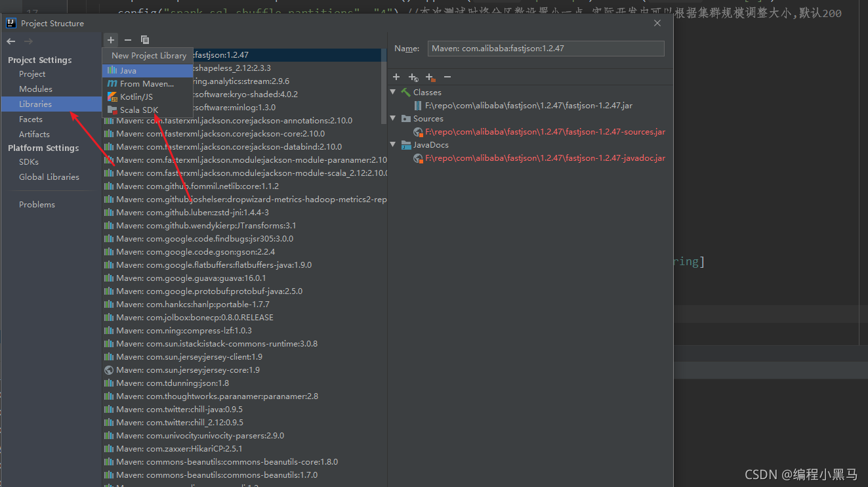Click the IntelliJ logo in the title bar

point(11,23)
